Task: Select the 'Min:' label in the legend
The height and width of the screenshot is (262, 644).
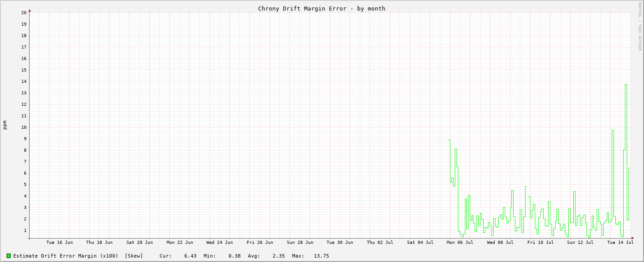Action: pos(210,256)
